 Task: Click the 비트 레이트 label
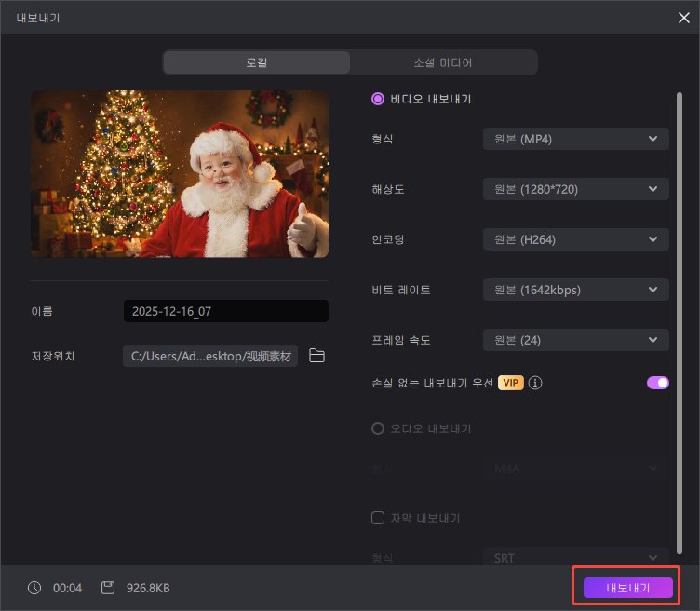tap(401, 290)
